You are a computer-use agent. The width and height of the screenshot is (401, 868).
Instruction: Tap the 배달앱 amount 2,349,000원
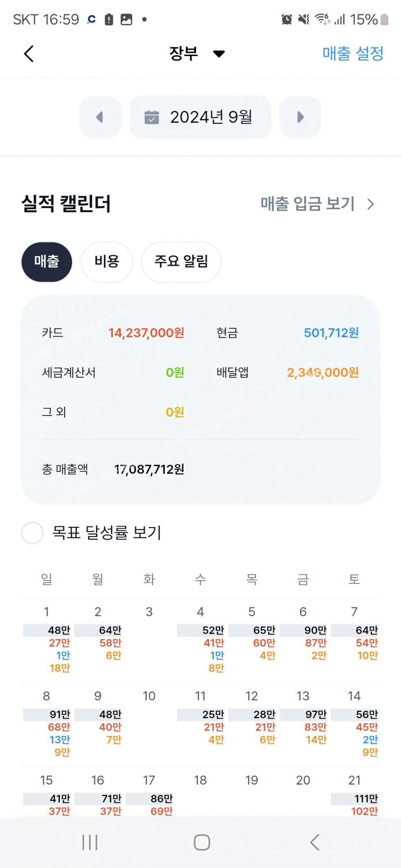[323, 372]
